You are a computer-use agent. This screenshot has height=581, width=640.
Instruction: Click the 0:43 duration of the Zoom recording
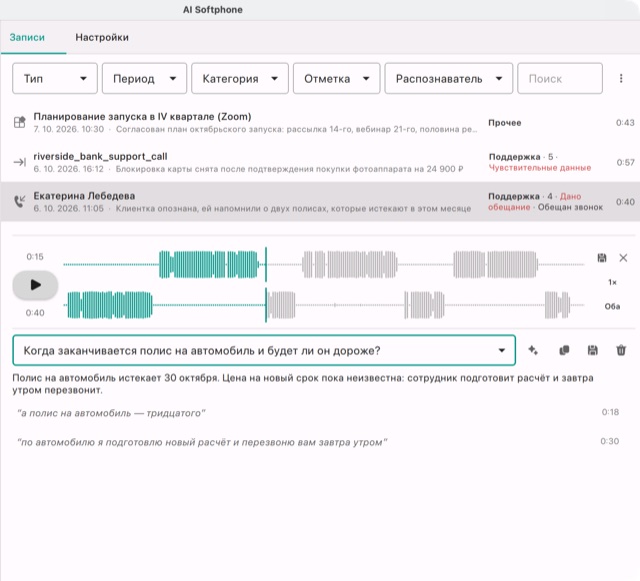625,122
